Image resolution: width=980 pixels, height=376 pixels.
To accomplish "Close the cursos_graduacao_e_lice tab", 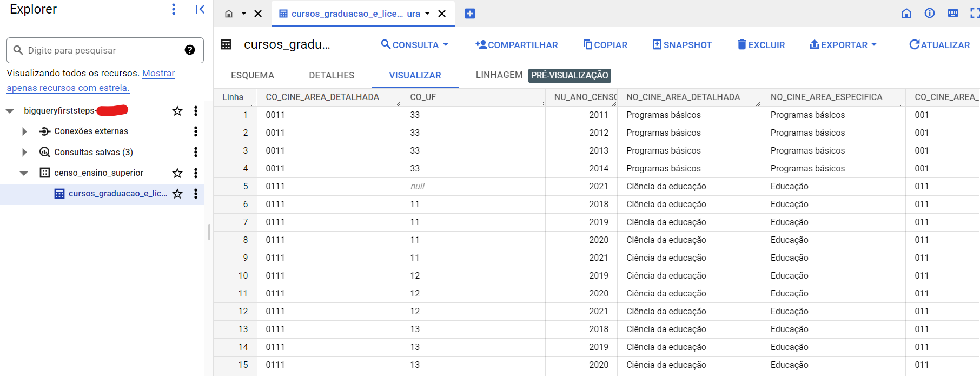I will (442, 14).
